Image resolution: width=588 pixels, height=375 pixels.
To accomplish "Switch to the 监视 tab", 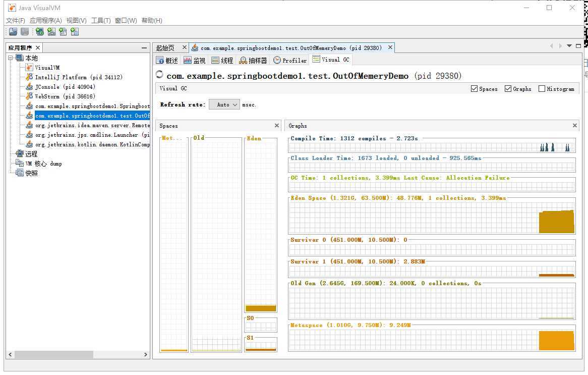I will pos(195,60).
